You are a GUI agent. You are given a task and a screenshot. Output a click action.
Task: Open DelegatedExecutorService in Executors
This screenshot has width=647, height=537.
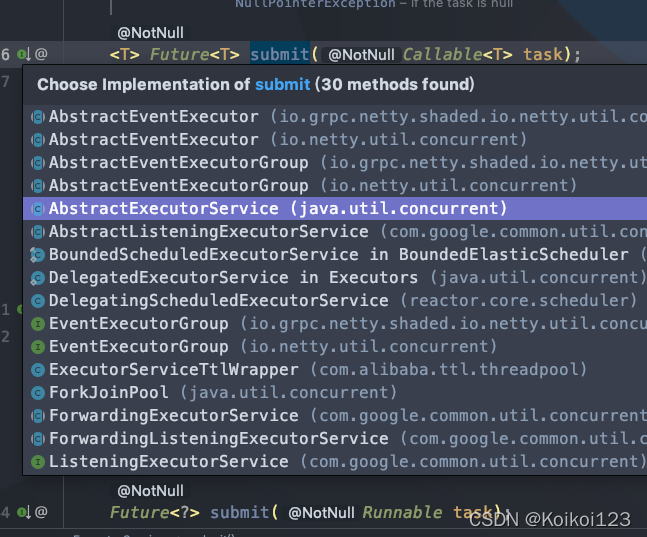click(x=335, y=277)
